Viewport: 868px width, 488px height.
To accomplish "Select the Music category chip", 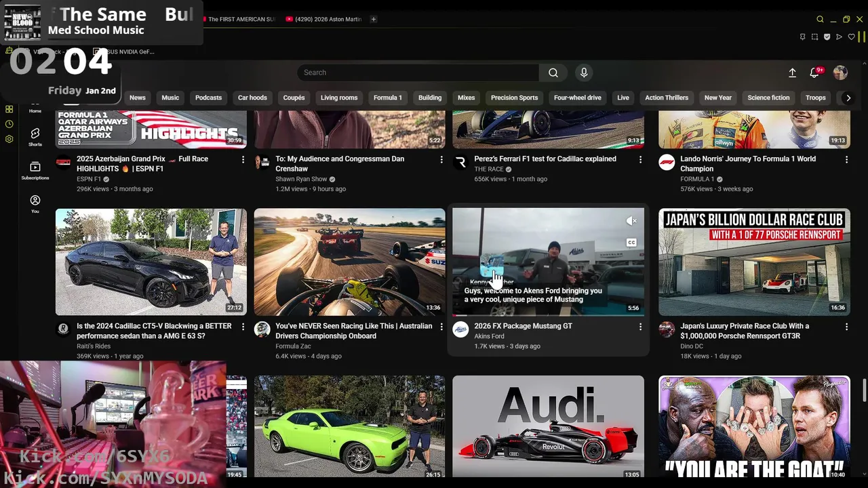I will (x=170, y=98).
